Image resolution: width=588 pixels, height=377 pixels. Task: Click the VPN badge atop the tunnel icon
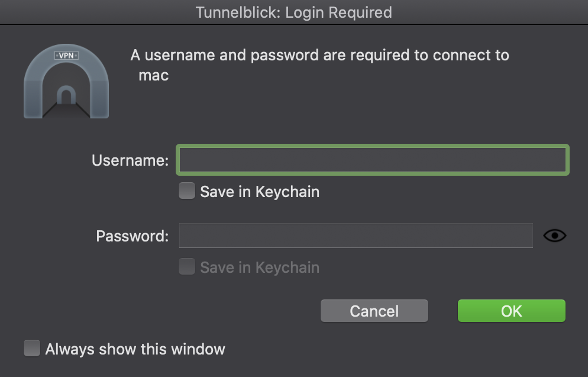tap(66, 56)
